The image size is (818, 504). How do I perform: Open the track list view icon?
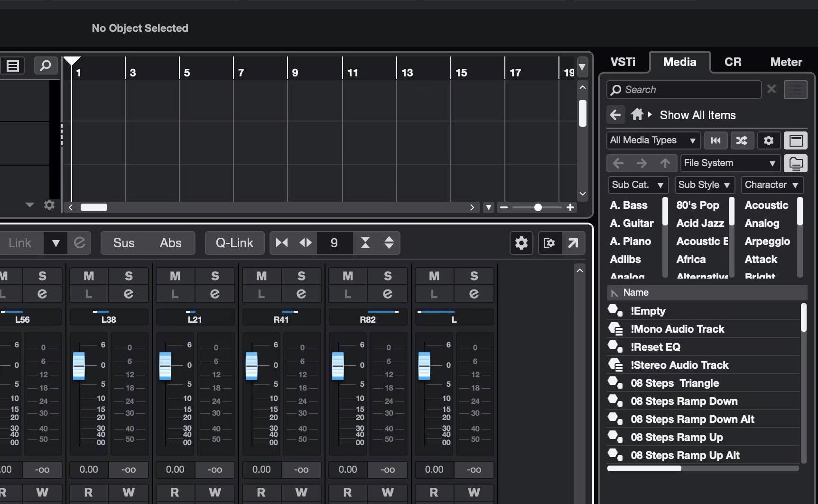click(13, 66)
